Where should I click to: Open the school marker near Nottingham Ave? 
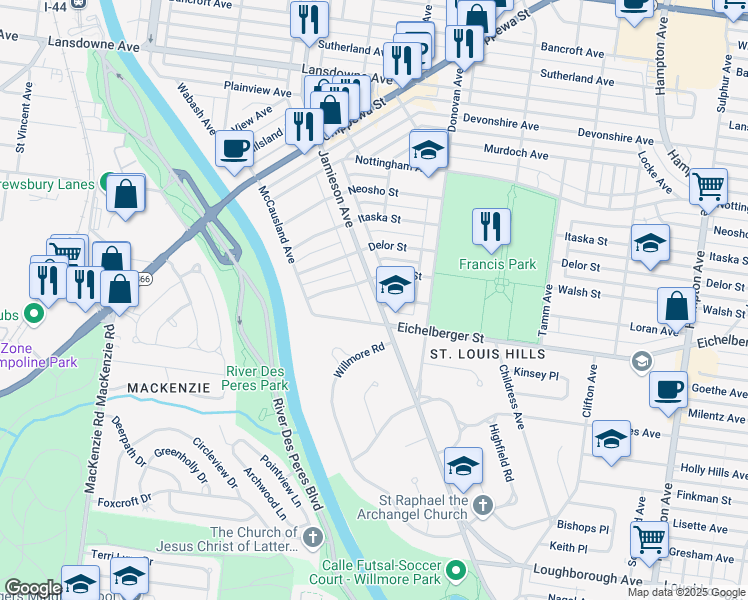click(x=428, y=152)
